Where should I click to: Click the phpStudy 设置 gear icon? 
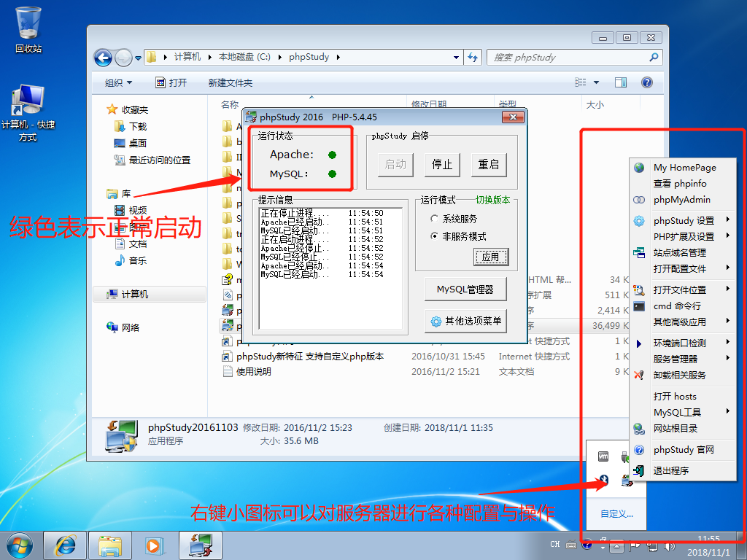click(639, 221)
